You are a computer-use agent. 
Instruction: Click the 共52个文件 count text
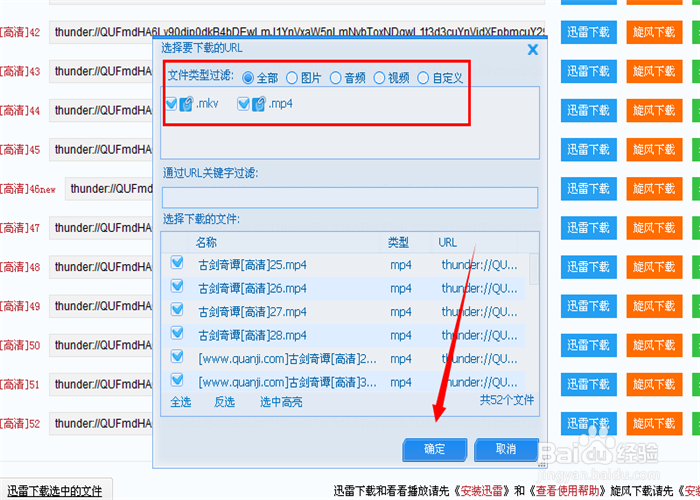[x=507, y=400]
